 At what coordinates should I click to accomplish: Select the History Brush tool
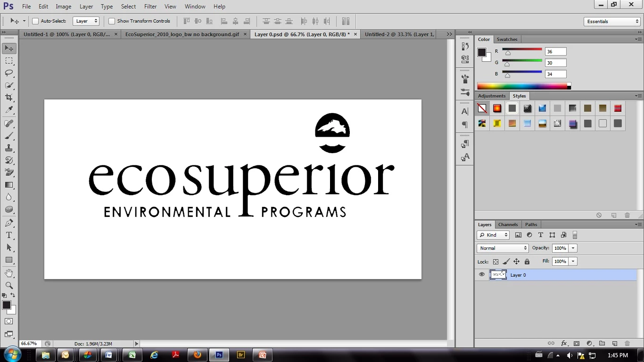click(x=9, y=160)
